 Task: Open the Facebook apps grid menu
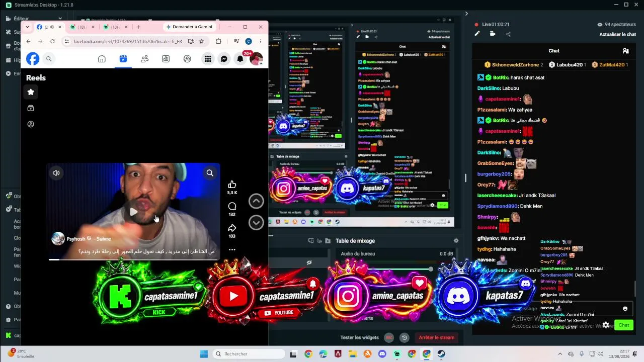(208, 59)
